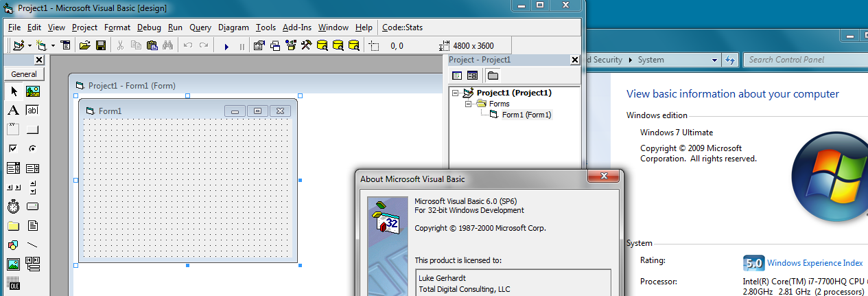Click the Find binoculars icon

(167, 46)
